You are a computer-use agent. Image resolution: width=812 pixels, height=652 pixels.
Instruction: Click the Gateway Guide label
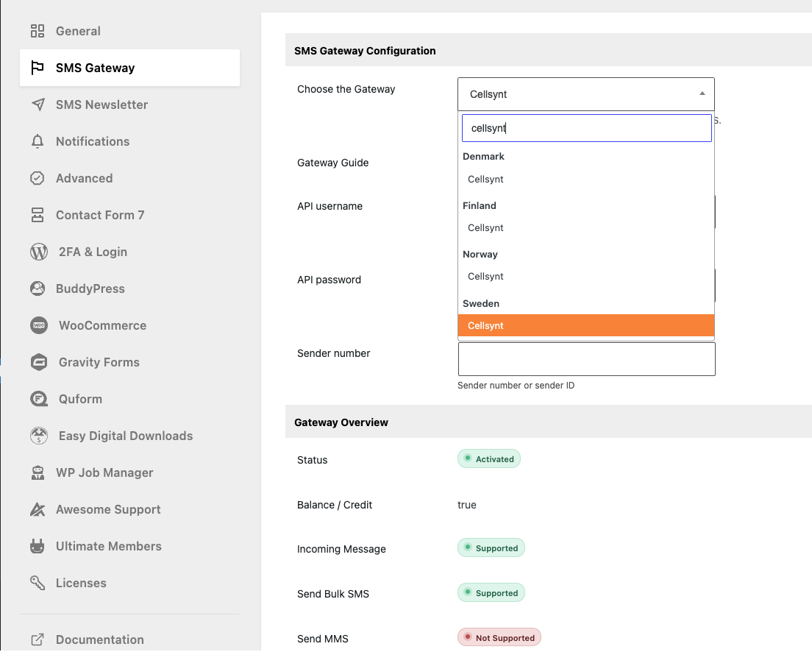[333, 163]
